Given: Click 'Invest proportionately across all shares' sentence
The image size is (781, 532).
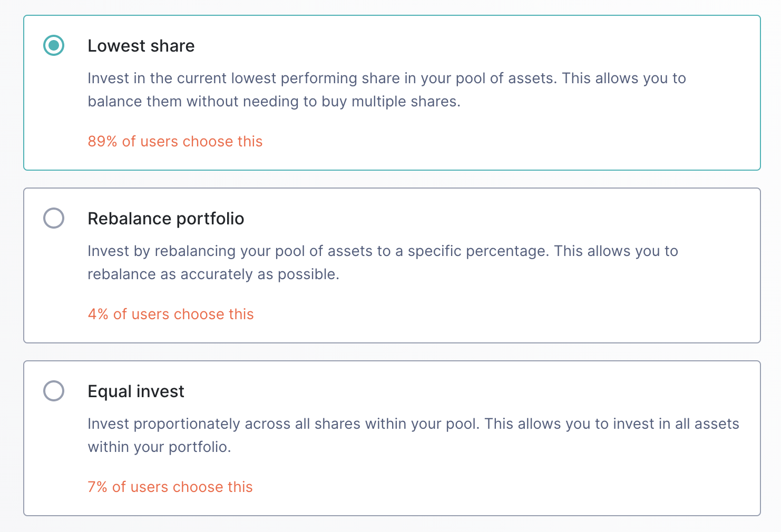Looking at the screenshot, I should point(284,423).
